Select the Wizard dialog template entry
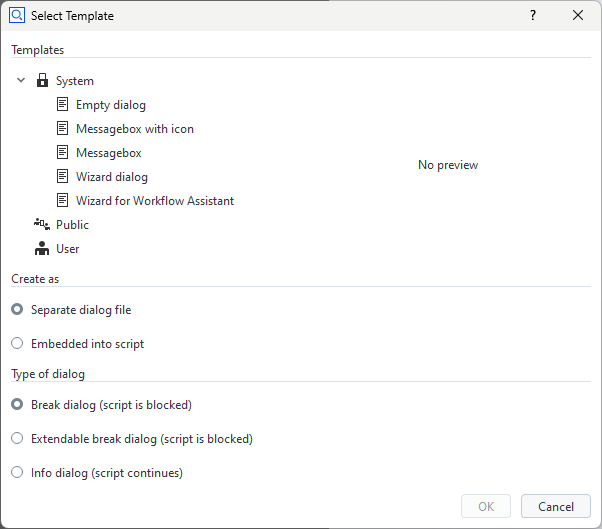The image size is (602, 529). 111,177
